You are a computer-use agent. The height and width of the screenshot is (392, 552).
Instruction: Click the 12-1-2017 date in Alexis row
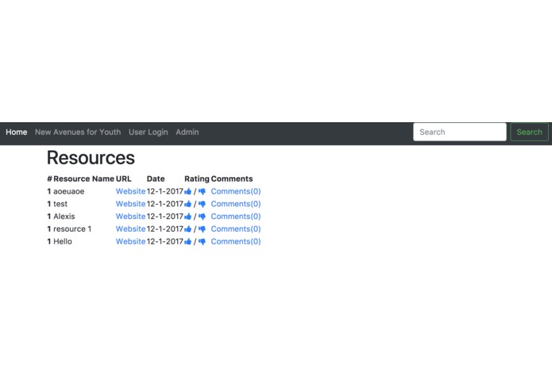click(x=164, y=217)
